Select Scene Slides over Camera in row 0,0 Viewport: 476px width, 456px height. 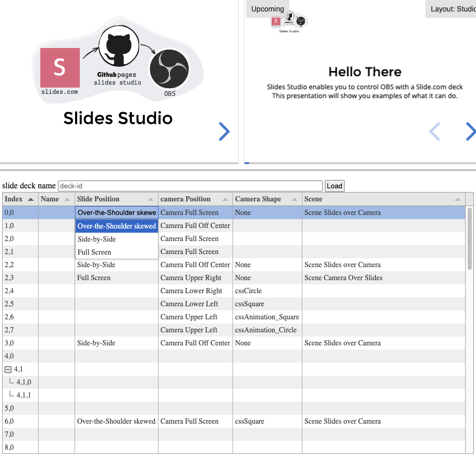[x=383, y=213]
